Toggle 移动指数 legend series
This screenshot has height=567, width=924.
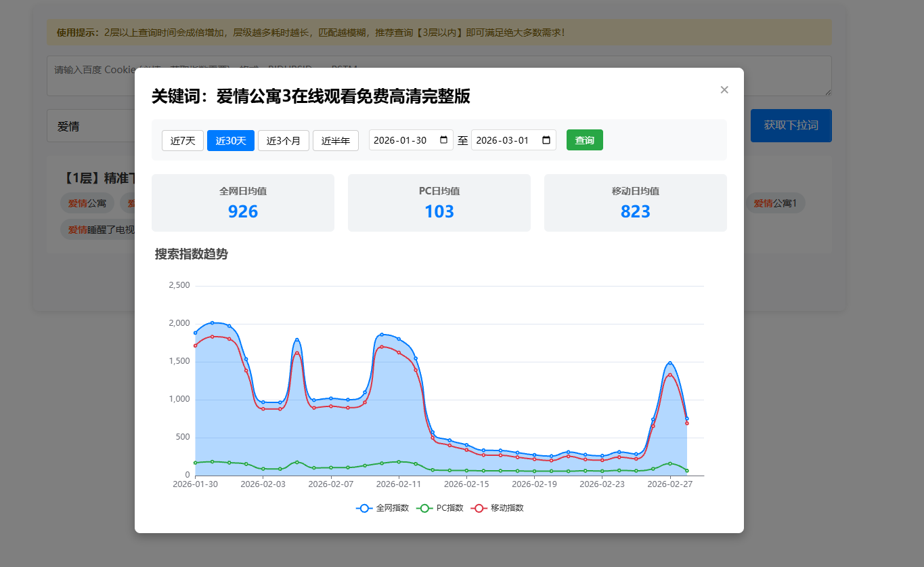pos(498,508)
